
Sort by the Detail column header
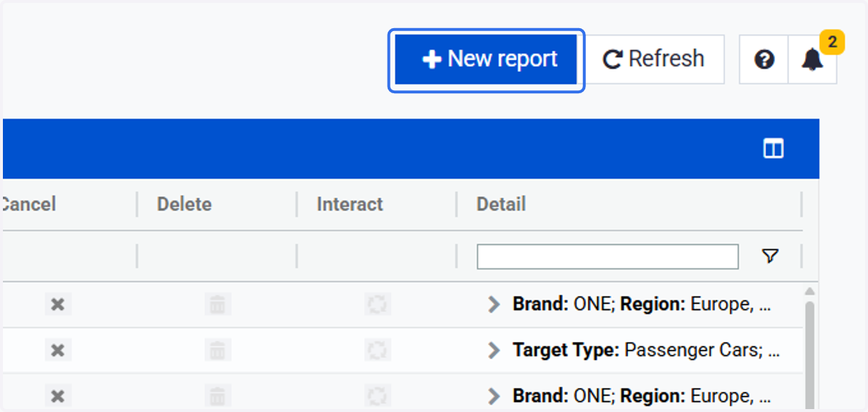pos(501,205)
